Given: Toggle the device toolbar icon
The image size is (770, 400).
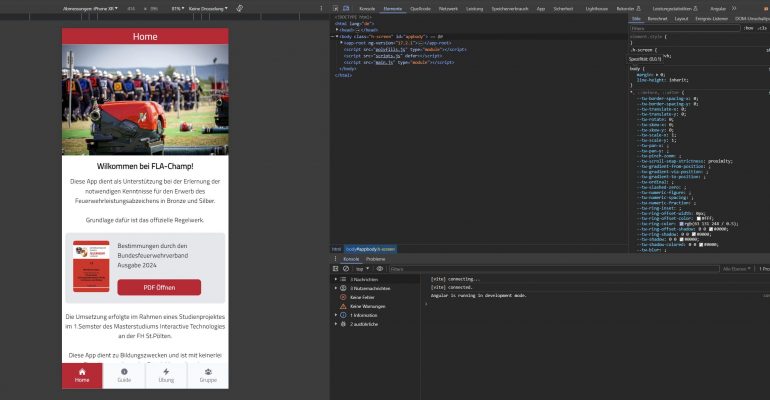Looking at the screenshot, I should coord(346,8).
